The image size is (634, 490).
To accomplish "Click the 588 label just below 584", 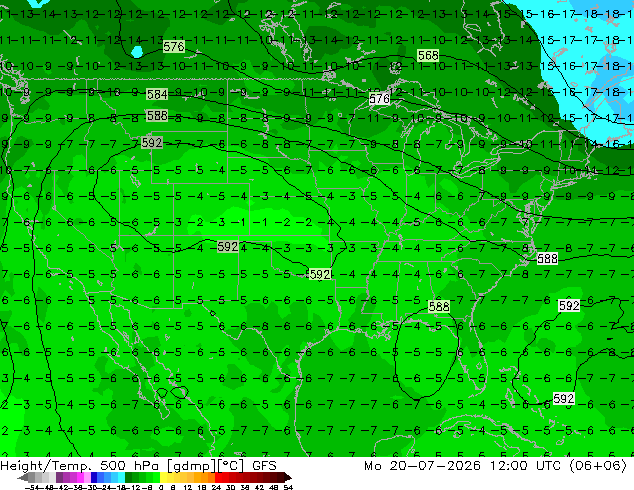I will (x=157, y=116).
